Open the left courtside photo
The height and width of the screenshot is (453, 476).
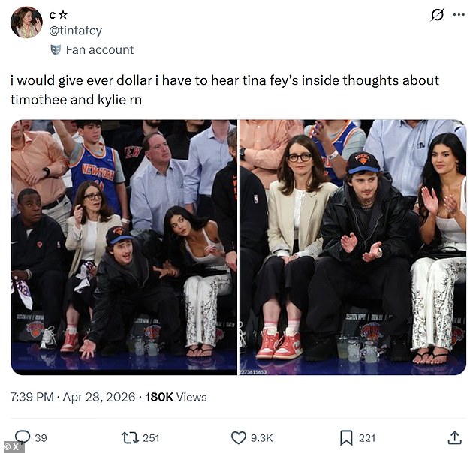coord(124,247)
